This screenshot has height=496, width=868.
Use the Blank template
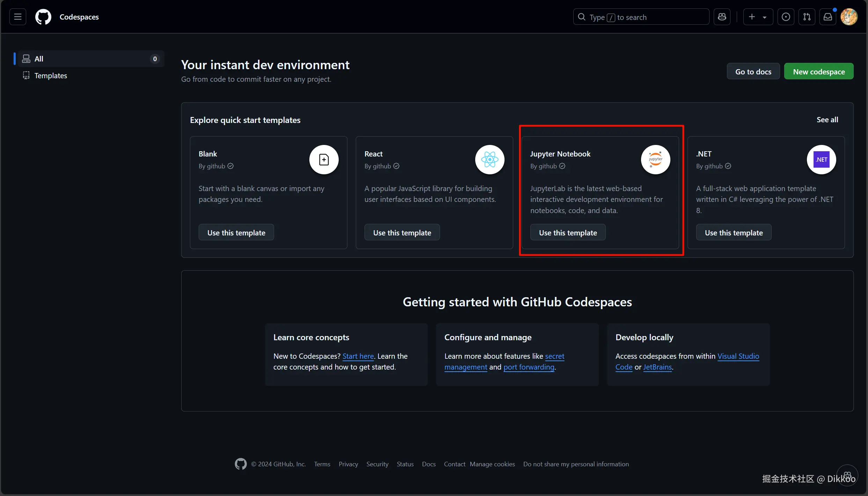tap(236, 233)
